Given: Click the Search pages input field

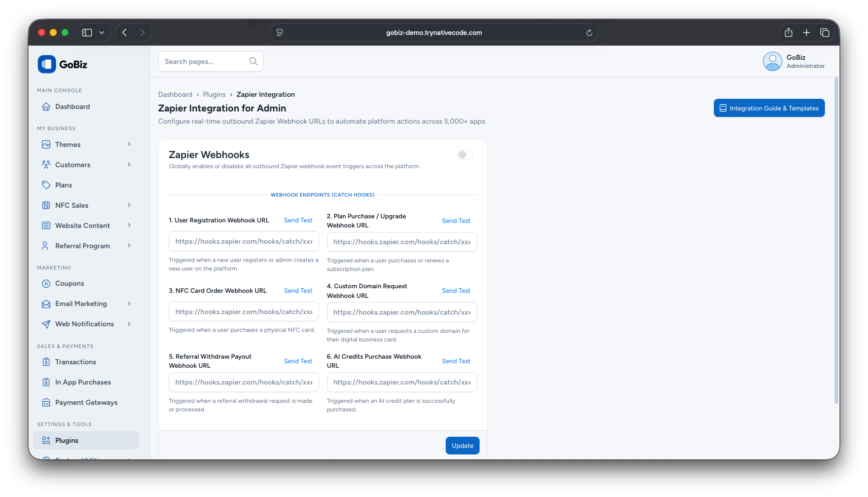Looking at the screenshot, I should point(211,61).
